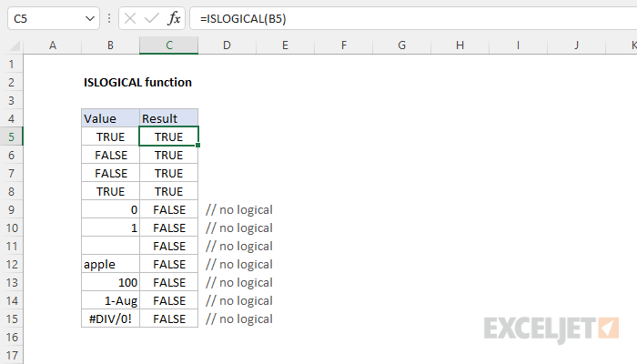The image size is (637, 364).
Task: Select column J header
Action: pos(576,45)
